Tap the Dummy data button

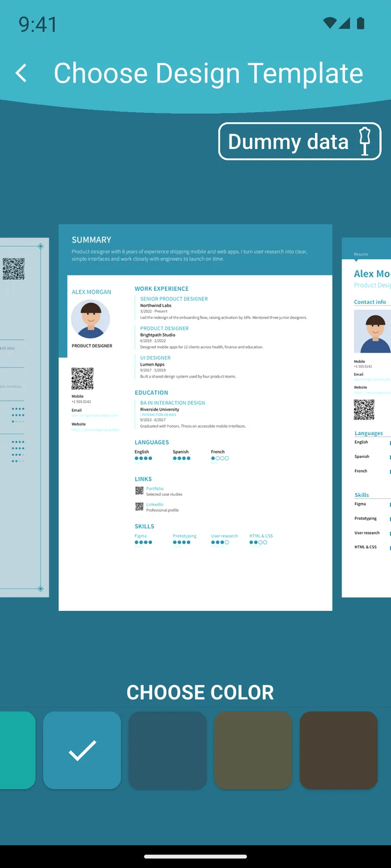[300, 142]
